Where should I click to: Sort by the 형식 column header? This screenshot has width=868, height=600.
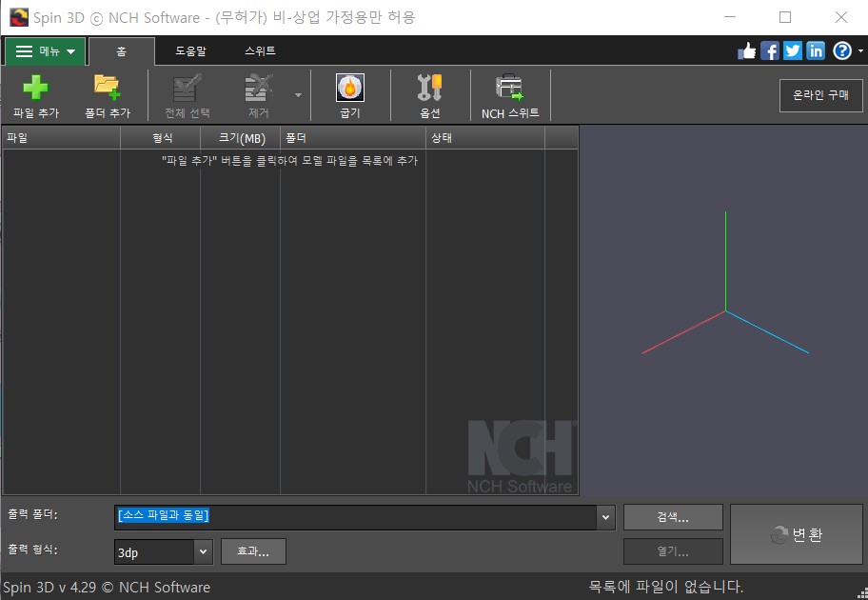point(161,138)
